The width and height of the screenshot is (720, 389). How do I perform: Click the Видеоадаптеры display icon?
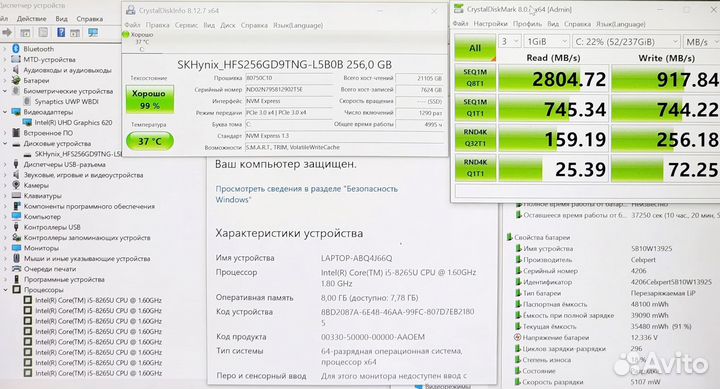(x=16, y=112)
